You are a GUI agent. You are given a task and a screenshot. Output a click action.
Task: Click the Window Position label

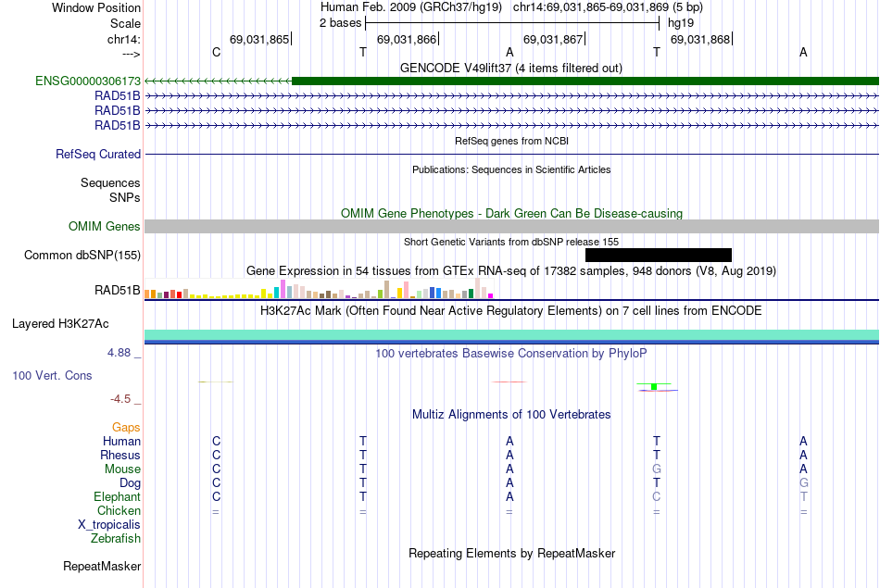click(x=96, y=7)
